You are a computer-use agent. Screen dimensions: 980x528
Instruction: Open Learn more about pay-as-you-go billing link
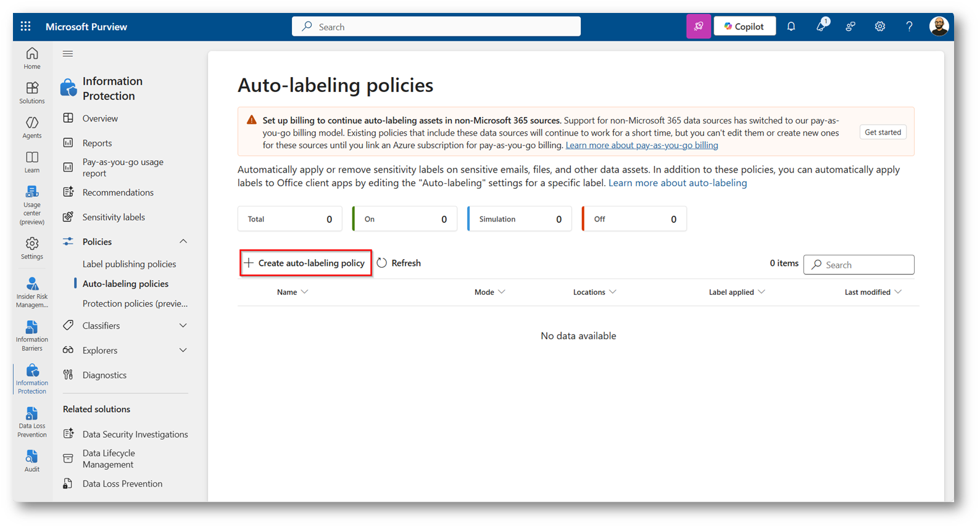coord(642,146)
